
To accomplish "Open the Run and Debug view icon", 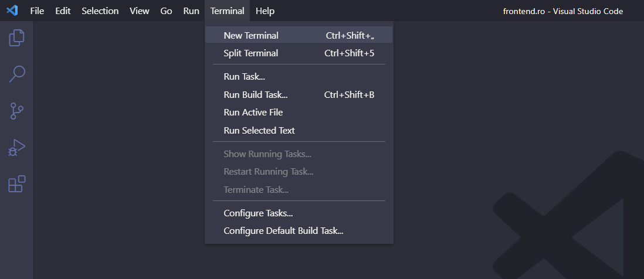I will point(16,148).
